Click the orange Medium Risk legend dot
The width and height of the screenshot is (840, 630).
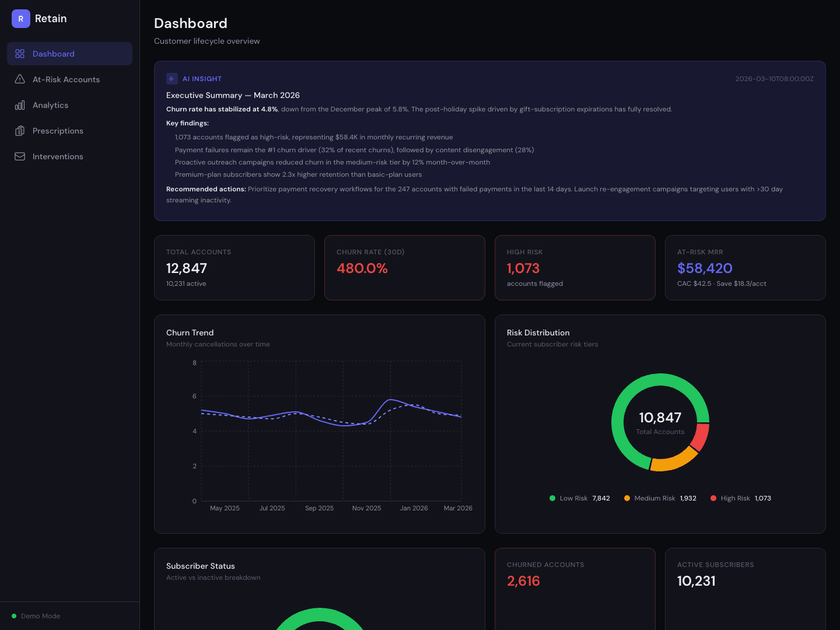tap(627, 498)
